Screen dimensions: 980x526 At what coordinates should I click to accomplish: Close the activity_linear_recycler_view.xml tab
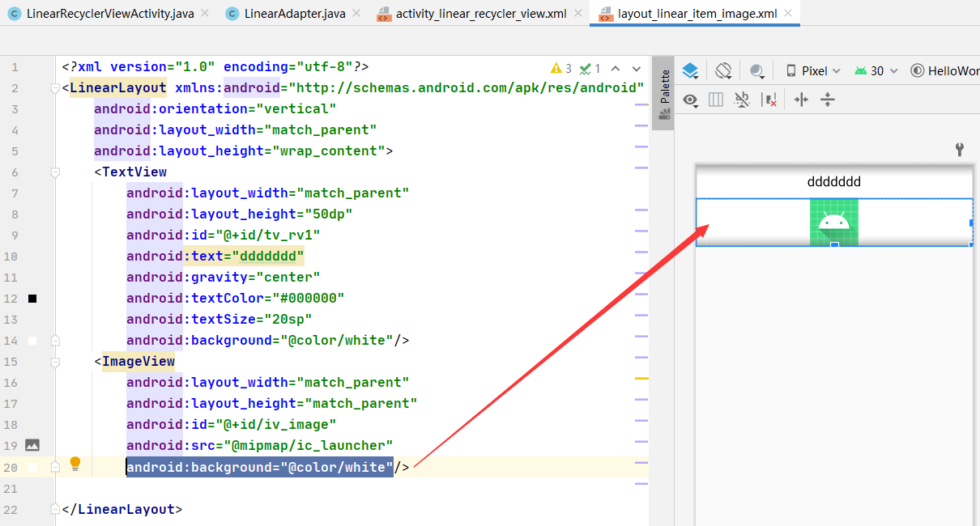(x=578, y=14)
